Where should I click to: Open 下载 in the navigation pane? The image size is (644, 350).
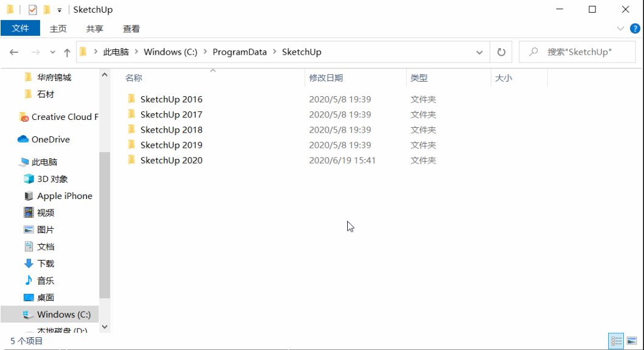[x=45, y=263]
